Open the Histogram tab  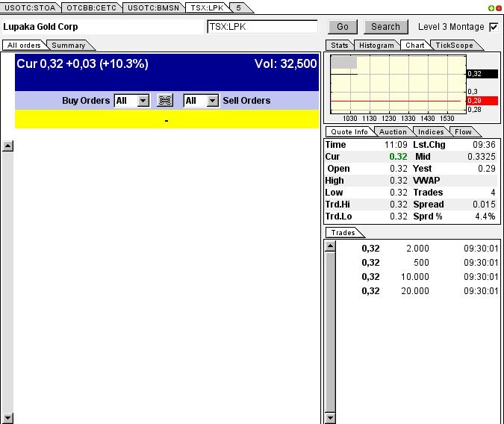pyautogui.click(x=376, y=46)
